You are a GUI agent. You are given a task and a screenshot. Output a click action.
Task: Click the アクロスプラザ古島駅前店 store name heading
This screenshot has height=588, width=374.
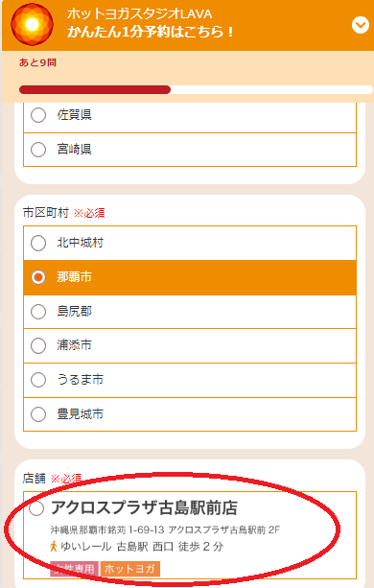point(144,507)
